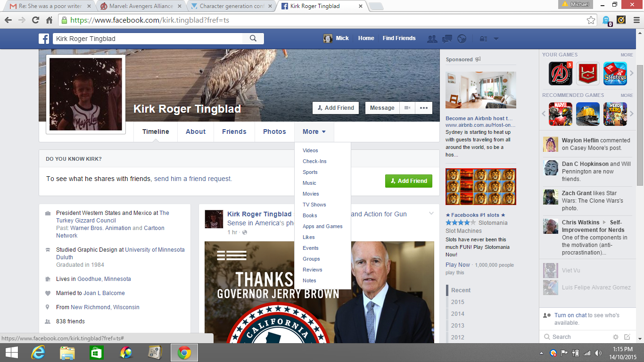Image resolution: width=644 pixels, height=362 pixels.
Task: Click the Facebook search input field
Action: click(148, 39)
